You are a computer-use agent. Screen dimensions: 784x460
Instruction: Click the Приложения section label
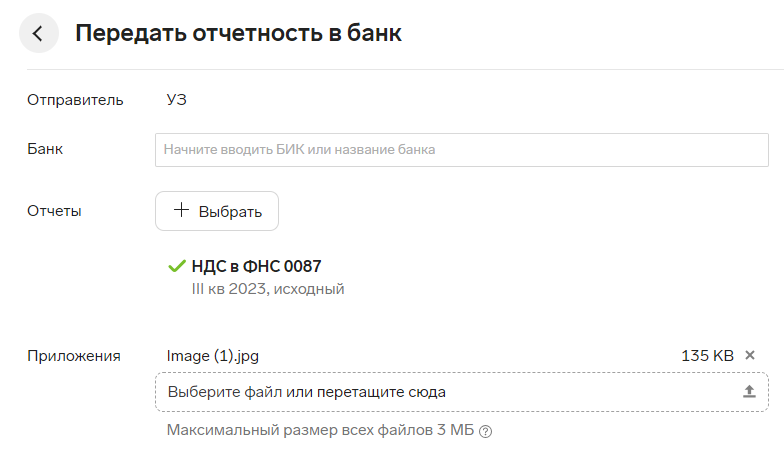pyautogui.click(x=74, y=356)
